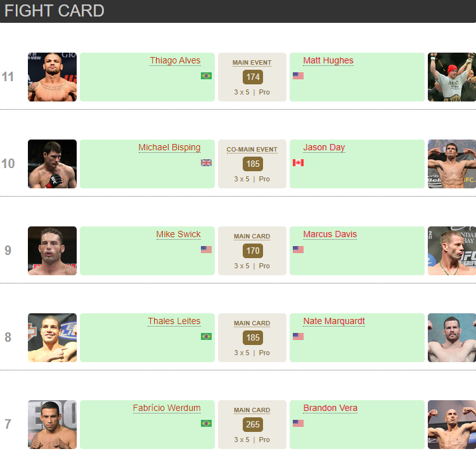Visit Nate Marquardt's fighter page
476x456 pixels.
tap(334, 322)
